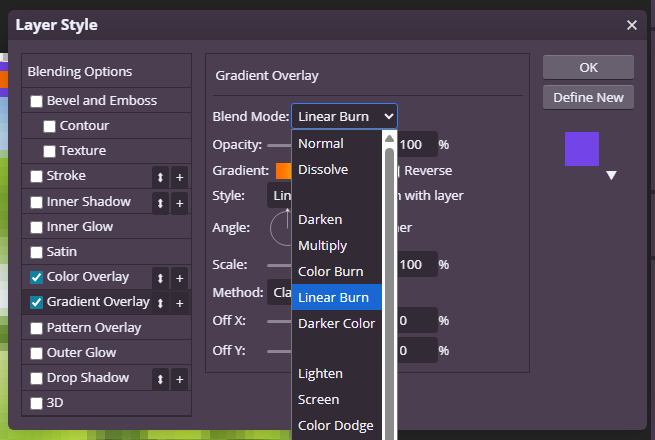Screen dimensions: 655x440
Task: Choose Multiply from the blend mode list
Action: 322,245
